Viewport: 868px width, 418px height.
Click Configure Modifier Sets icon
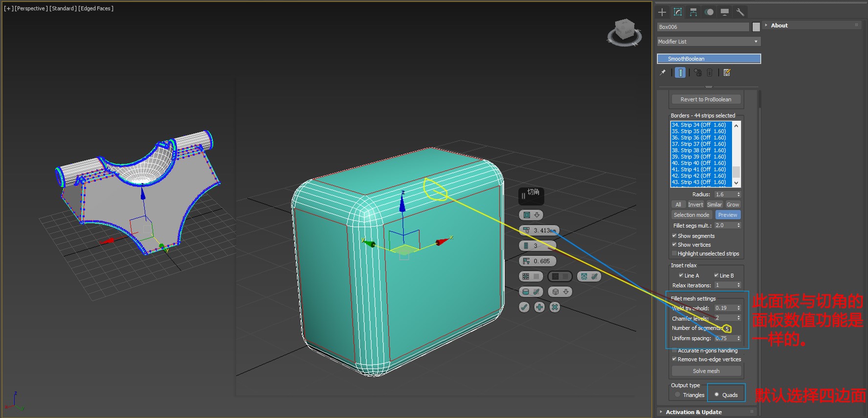point(727,72)
